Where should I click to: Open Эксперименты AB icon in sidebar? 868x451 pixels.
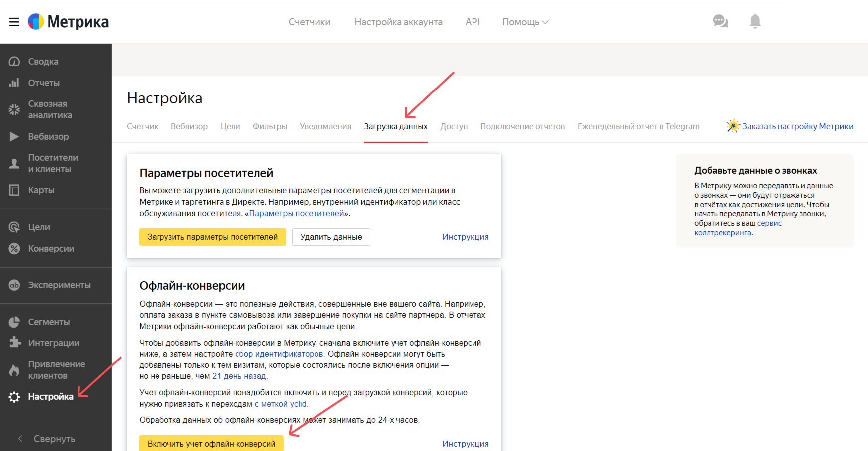tap(14, 285)
